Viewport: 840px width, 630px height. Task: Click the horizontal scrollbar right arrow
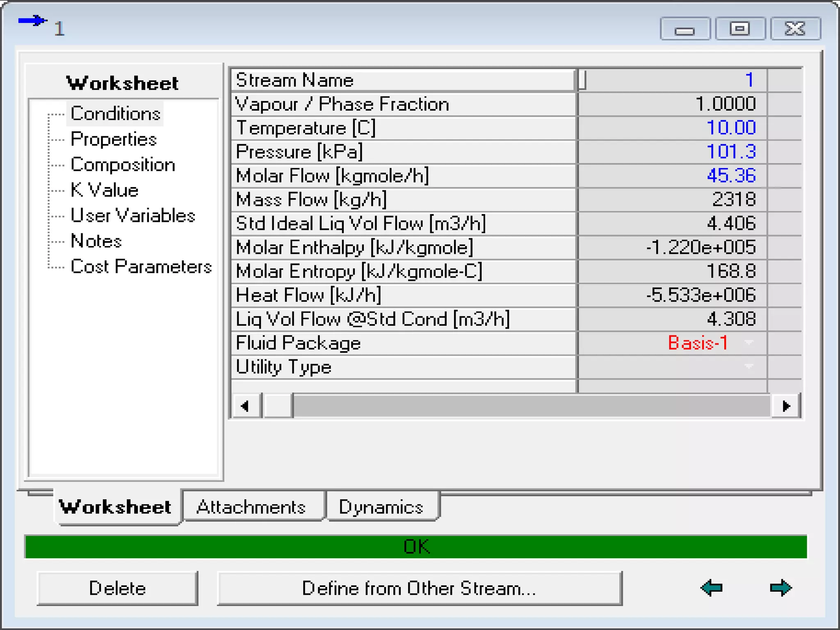coord(786,406)
